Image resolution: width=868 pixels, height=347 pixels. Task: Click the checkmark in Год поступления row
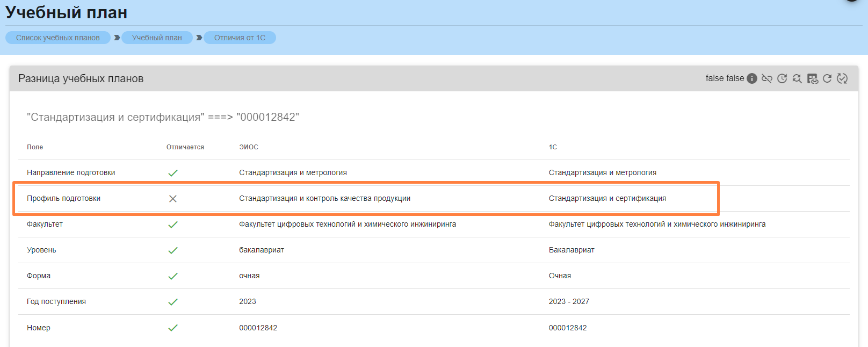click(x=173, y=302)
